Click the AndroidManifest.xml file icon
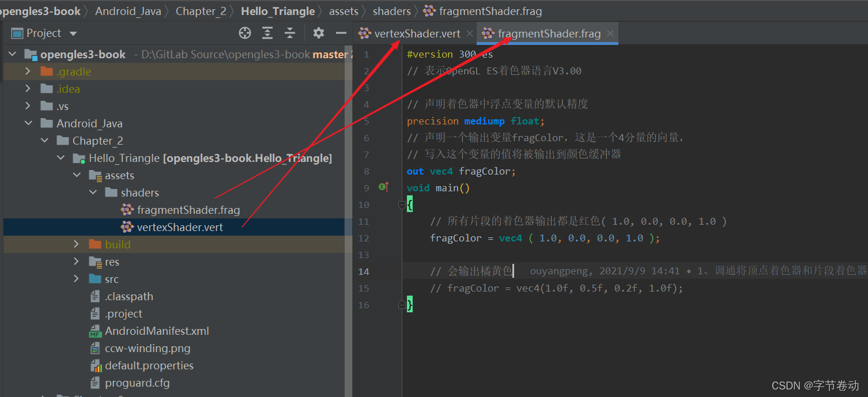Screen dimensions: 868x397 (x=95, y=331)
